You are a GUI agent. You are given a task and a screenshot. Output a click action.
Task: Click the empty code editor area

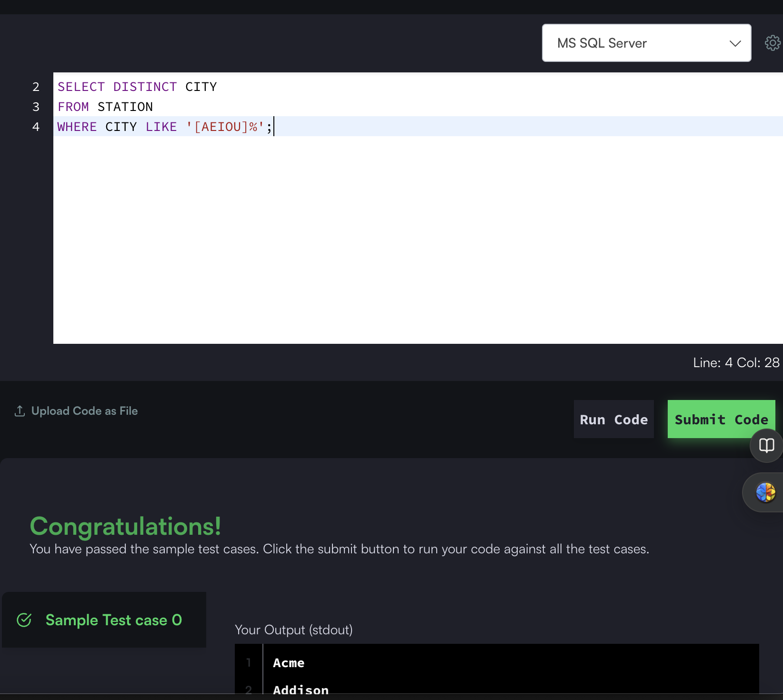[418, 240]
